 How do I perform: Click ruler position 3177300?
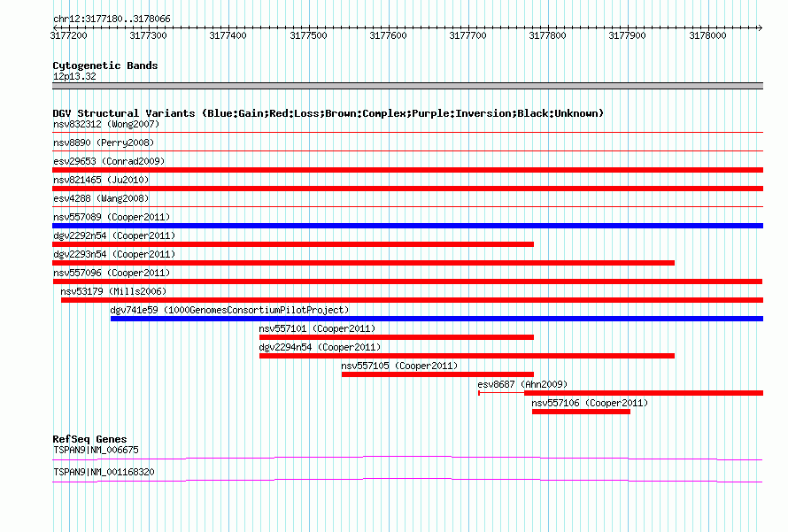click(148, 35)
